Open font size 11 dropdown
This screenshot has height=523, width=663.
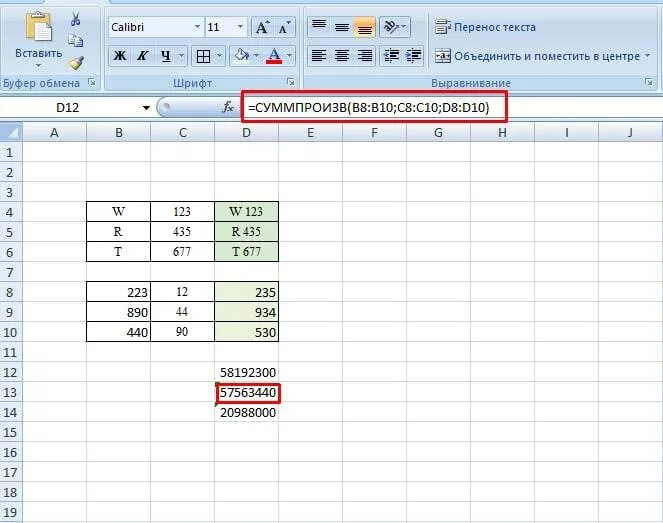coord(240,27)
